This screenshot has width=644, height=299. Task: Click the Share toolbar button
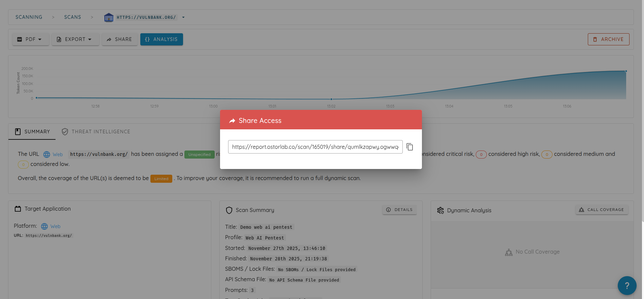(x=119, y=39)
